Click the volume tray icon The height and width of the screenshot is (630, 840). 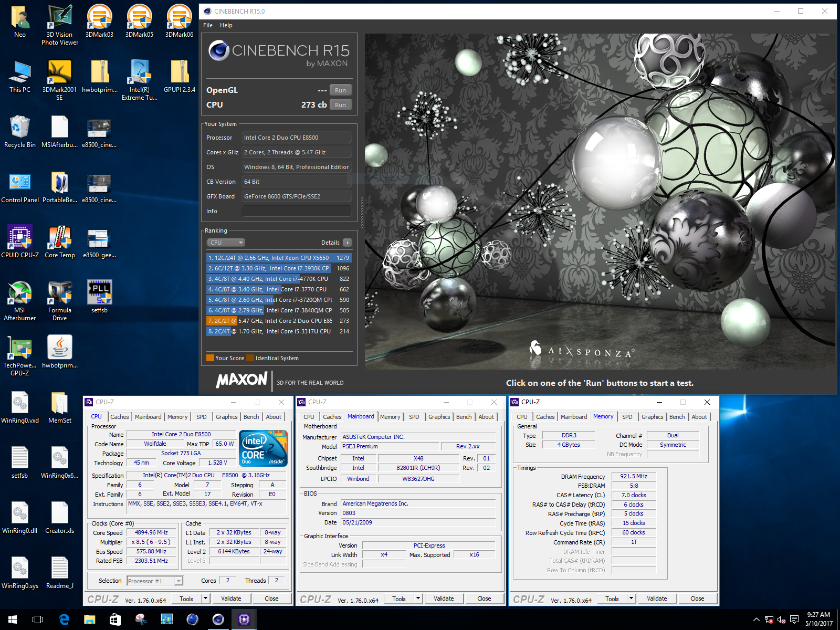point(781,619)
